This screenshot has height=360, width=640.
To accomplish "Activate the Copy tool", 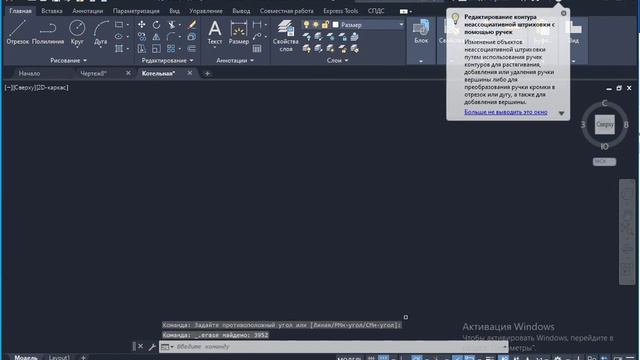I will [142, 37].
